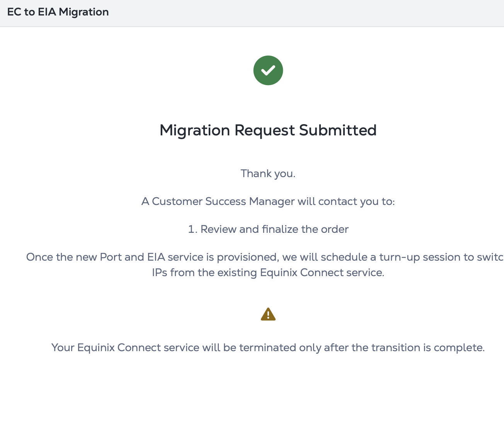Click the green success checkmark icon
Viewport: 504px width, 437px height.
tap(268, 70)
